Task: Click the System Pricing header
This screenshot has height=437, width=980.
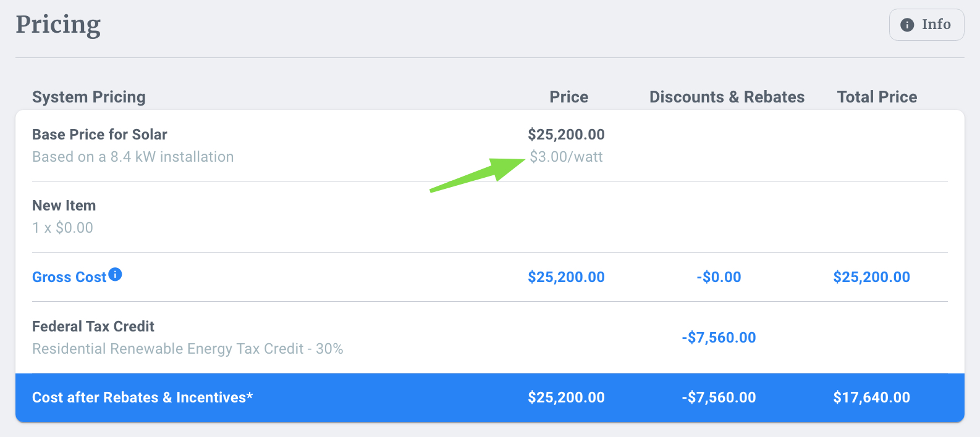Action: tap(89, 97)
